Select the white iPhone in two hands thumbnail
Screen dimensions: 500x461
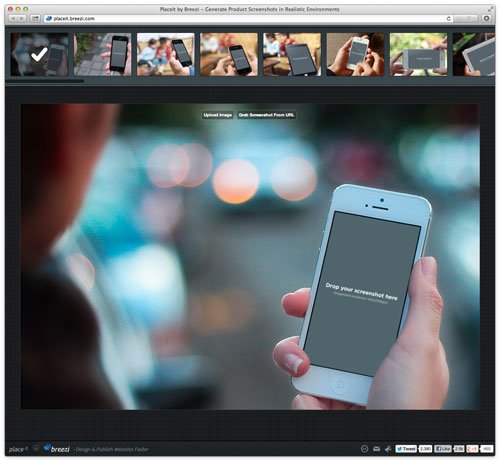(355, 54)
